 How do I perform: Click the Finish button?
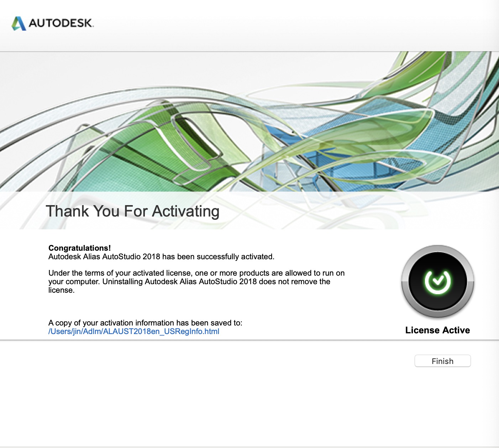(x=442, y=361)
